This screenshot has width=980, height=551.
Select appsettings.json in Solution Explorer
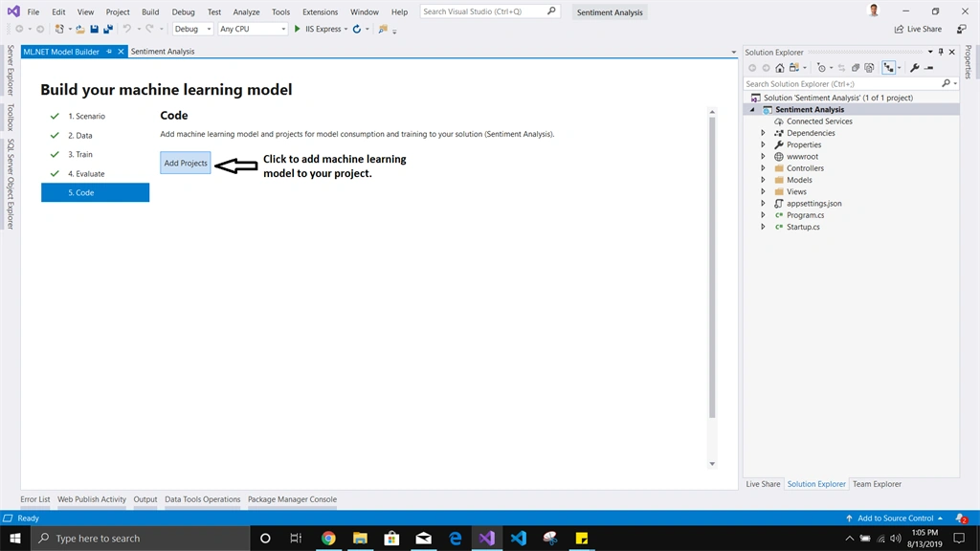coord(813,203)
